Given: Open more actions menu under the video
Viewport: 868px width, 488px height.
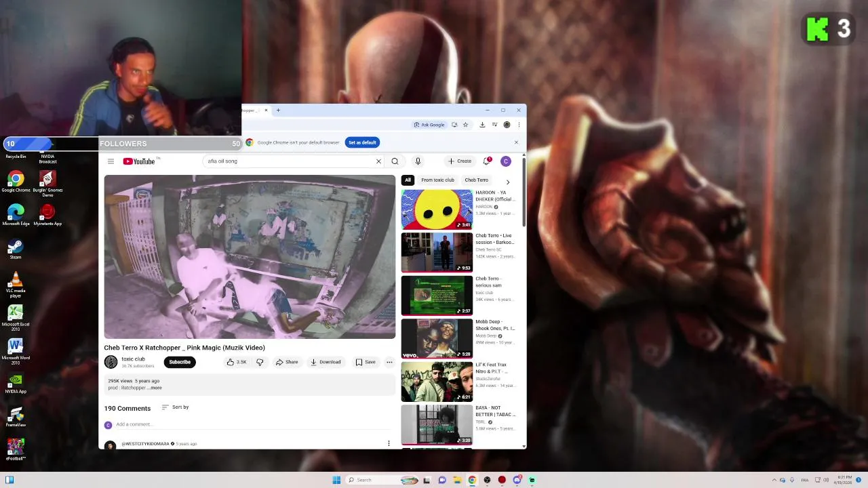Looking at the screenshot, I should pyautogui.click(x=389, y=362).
